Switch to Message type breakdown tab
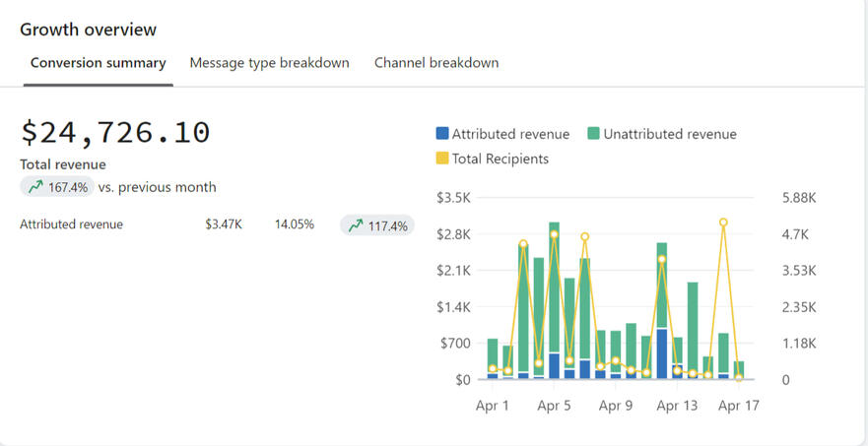This screenshot has width=868, height=446. pyautogui.click(x=269, y=63)
